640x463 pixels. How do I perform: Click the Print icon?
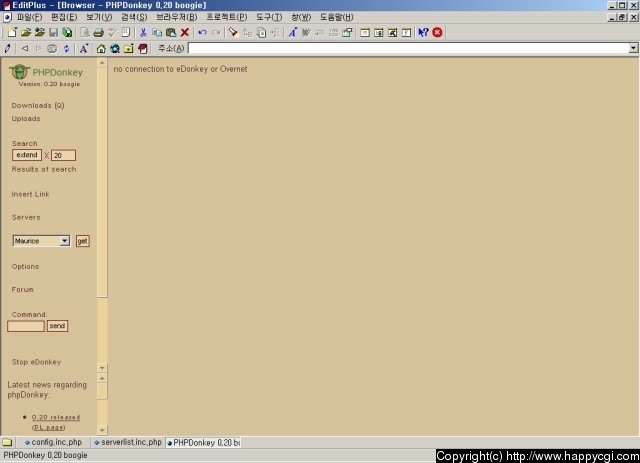98,32
